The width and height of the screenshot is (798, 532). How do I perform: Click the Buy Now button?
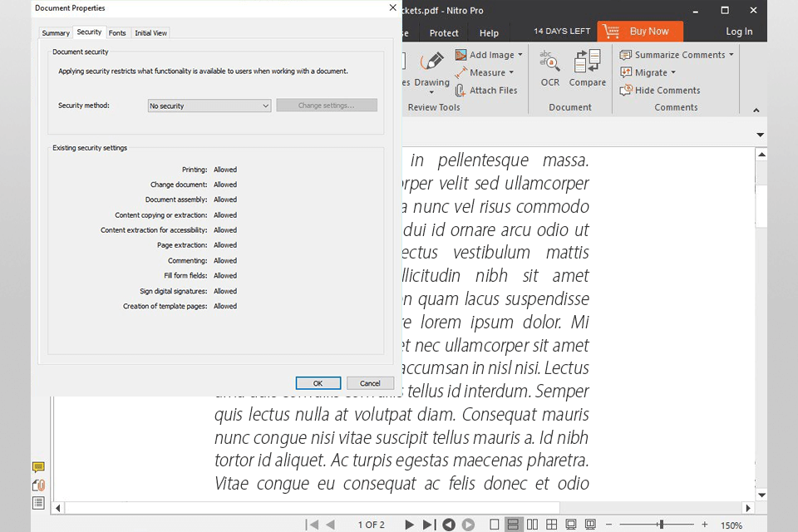[640, 32]
